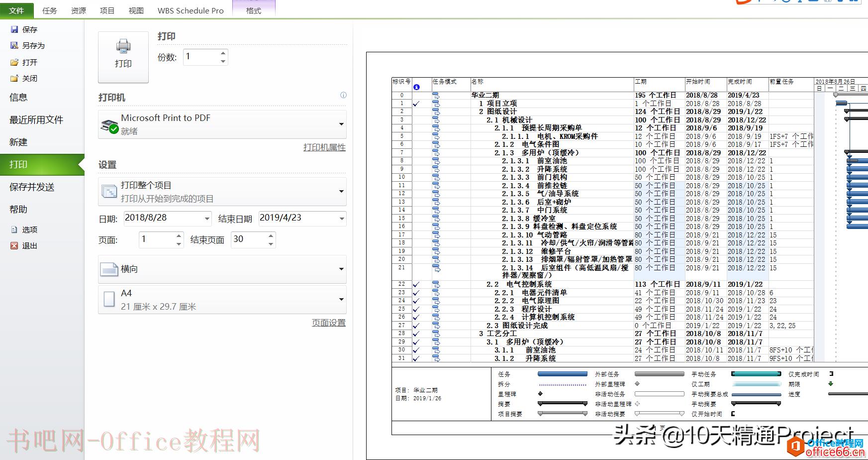The width and height of the screenshot is (868, 460).
Task: Click the Gantt bar for row 1
Action: click(841, 104)
